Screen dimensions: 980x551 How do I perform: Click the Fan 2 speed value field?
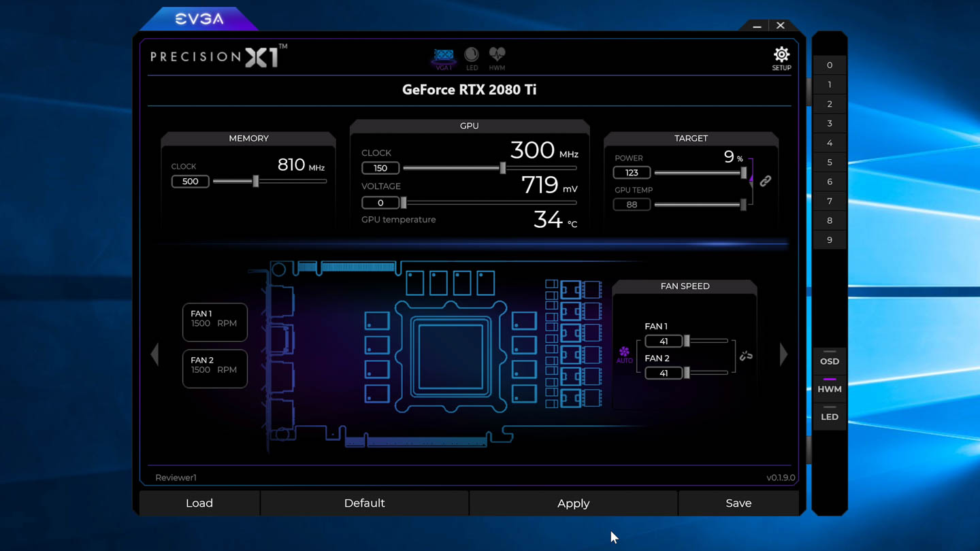pos(664,373)
